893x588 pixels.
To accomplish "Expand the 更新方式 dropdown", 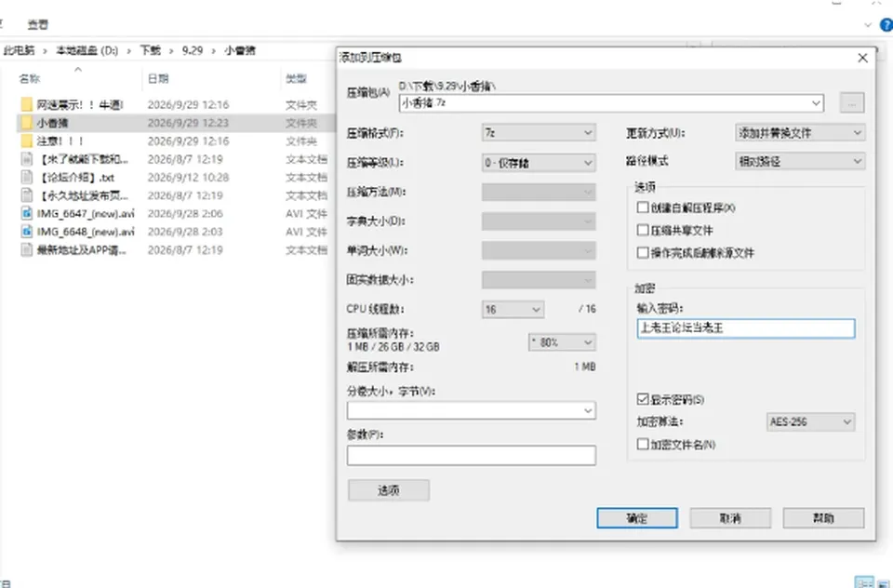I will 800,133.
